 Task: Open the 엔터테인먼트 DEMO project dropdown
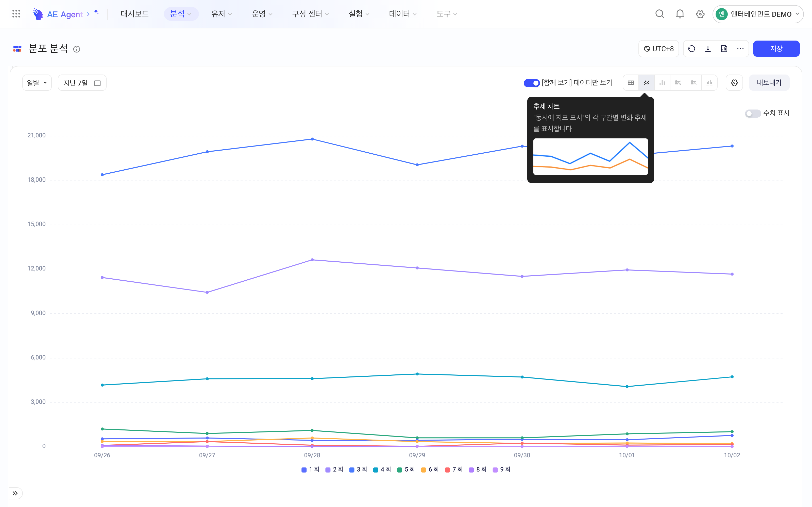click(758, 14)
